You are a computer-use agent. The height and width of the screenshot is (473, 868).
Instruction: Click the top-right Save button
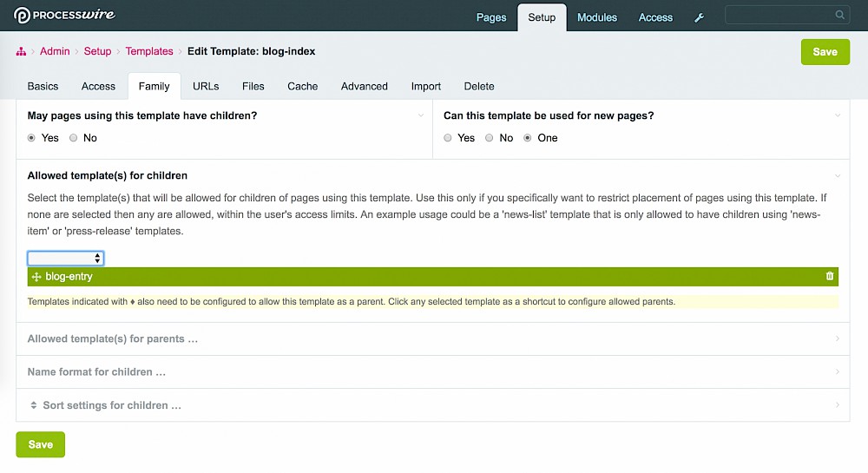point(825,51)
